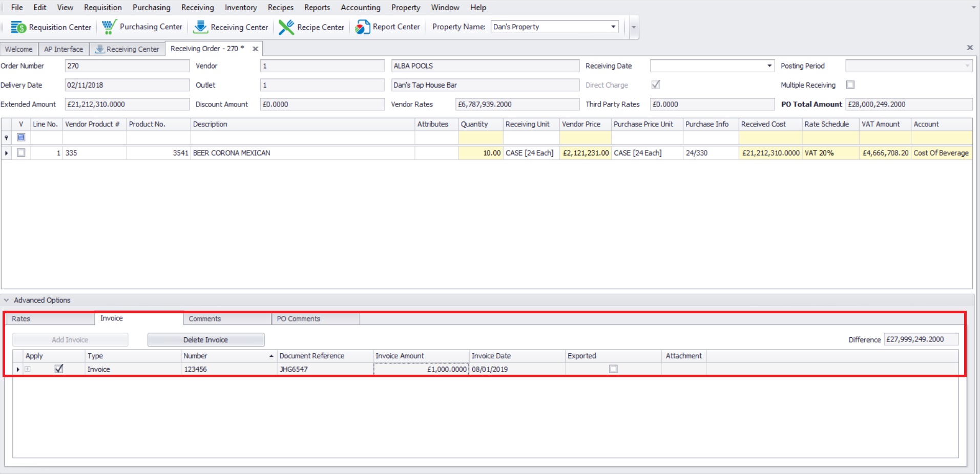Open the Posting Period dropdown

pyautogui.click(x=967, y=66)
